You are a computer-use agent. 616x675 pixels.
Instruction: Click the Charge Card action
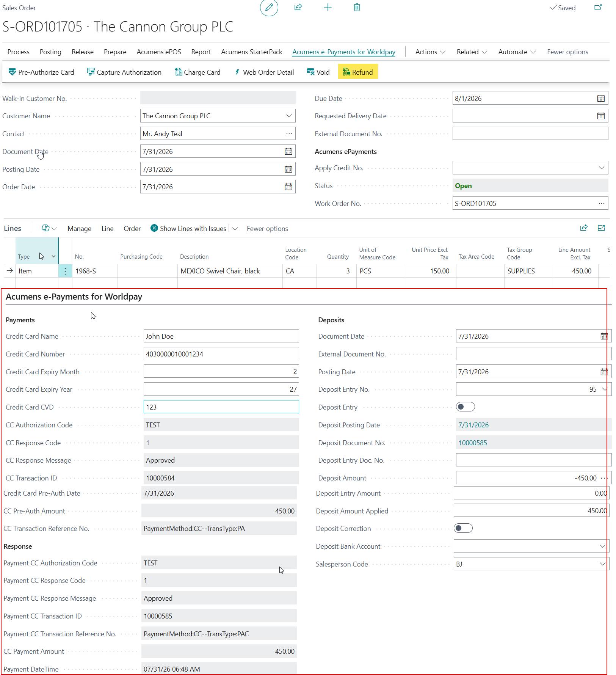197,72
